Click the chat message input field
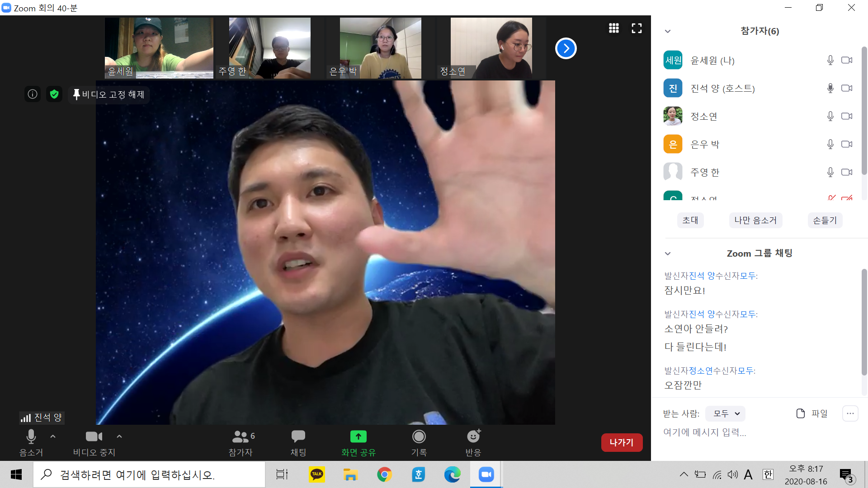The width and height of the screenshot is (868, 488). click(759, 432)
